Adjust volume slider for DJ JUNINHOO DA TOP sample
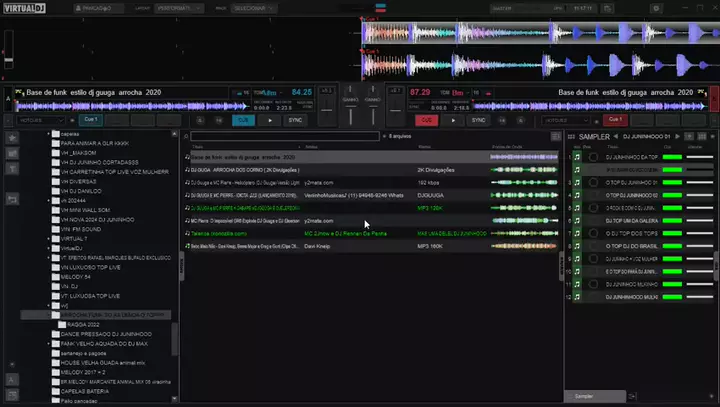 [x=700, y=157]
